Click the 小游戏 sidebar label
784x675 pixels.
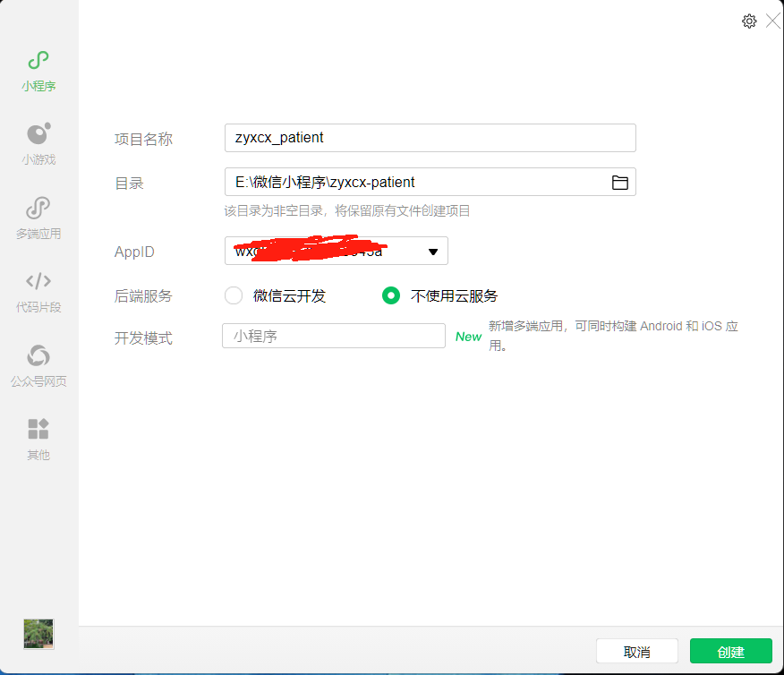pos(38,159)
